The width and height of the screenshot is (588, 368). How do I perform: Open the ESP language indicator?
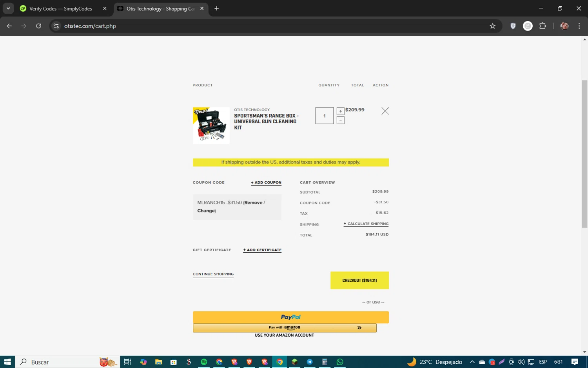543,362
